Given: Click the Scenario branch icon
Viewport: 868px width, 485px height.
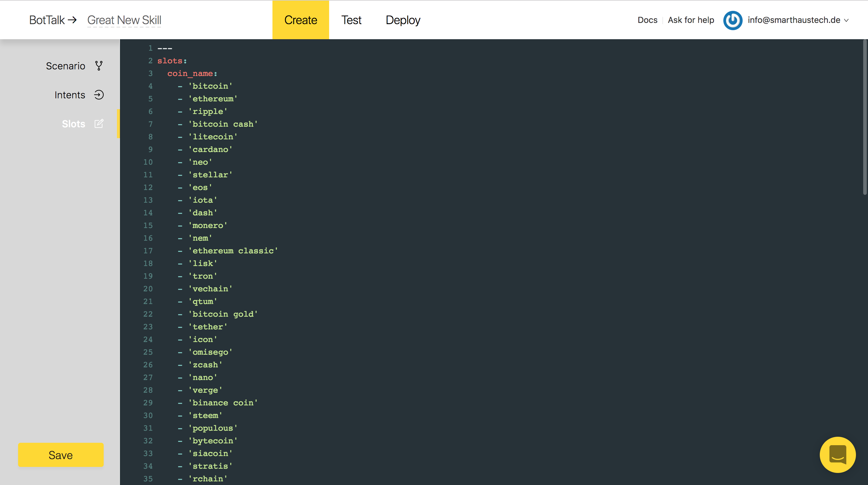Looking at the screenshot, I should coord(99,66).
